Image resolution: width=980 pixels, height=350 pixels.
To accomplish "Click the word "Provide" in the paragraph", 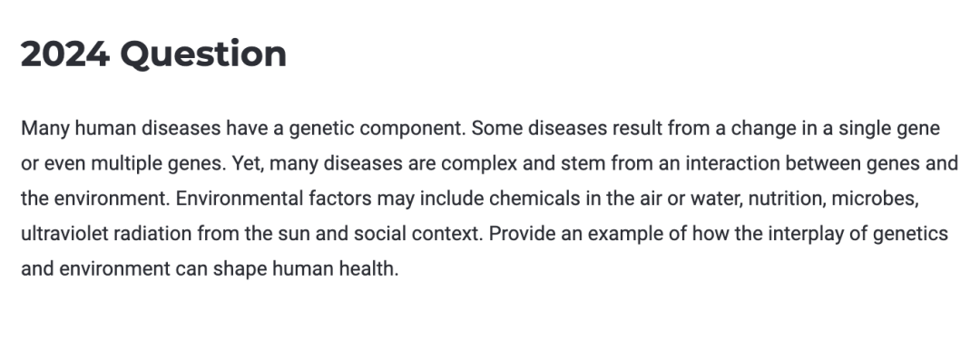I will [524, 234].
